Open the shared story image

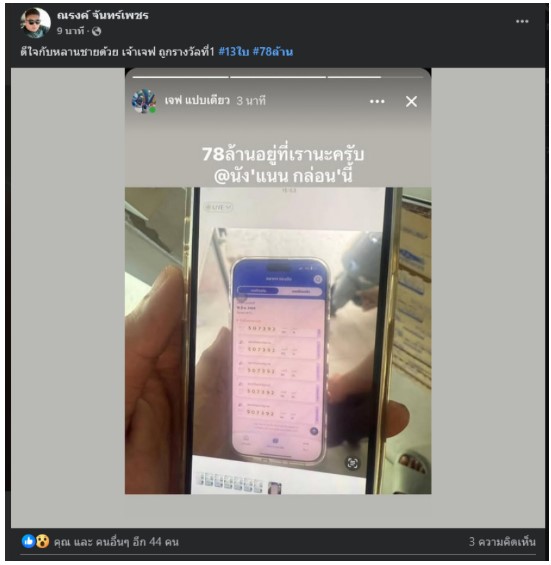point(278,281)
